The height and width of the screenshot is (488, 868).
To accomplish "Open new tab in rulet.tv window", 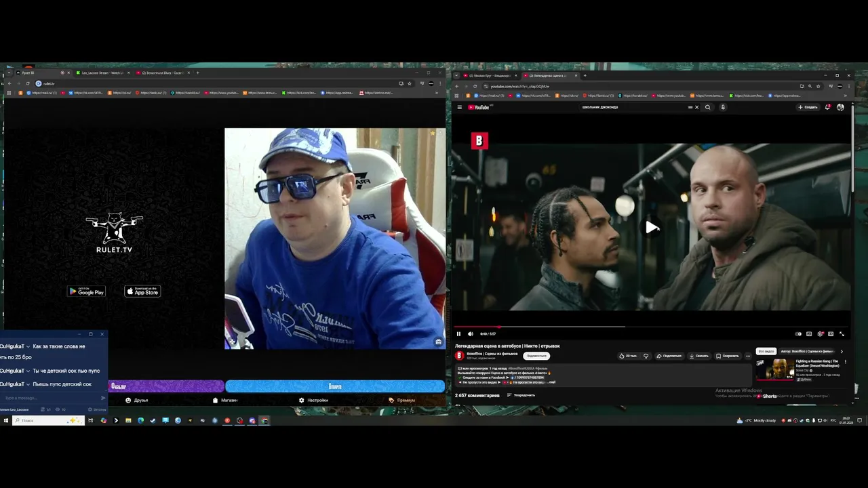I will 197,73.
